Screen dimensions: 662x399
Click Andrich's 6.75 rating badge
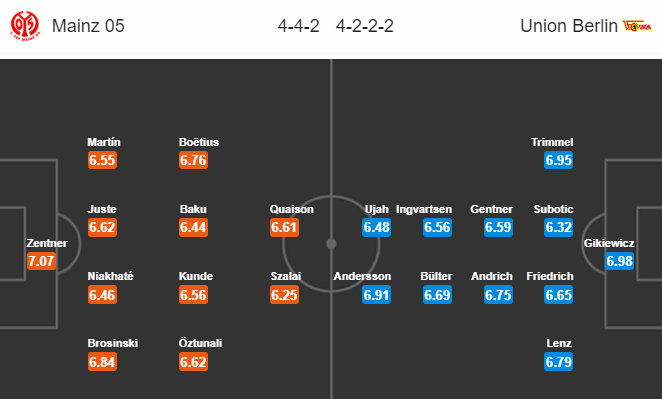(498, 295)
